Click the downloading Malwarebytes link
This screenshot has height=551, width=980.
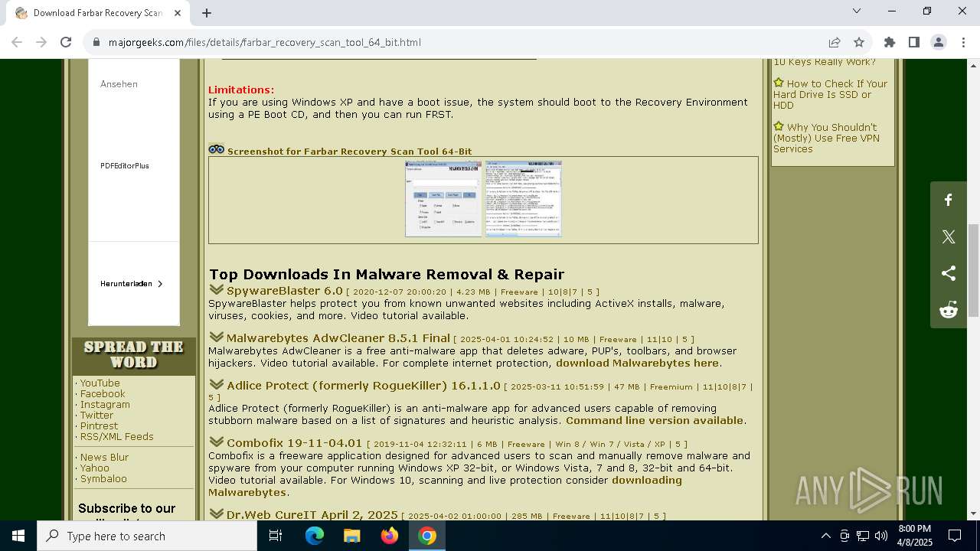point(445,486)
